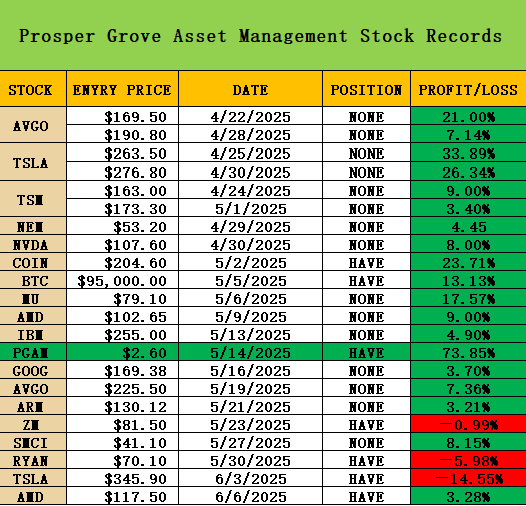The width and height of the screenshot is (526, 506).
Task: Select the ENYRY PRICE header cell
Action: point(122,89)
